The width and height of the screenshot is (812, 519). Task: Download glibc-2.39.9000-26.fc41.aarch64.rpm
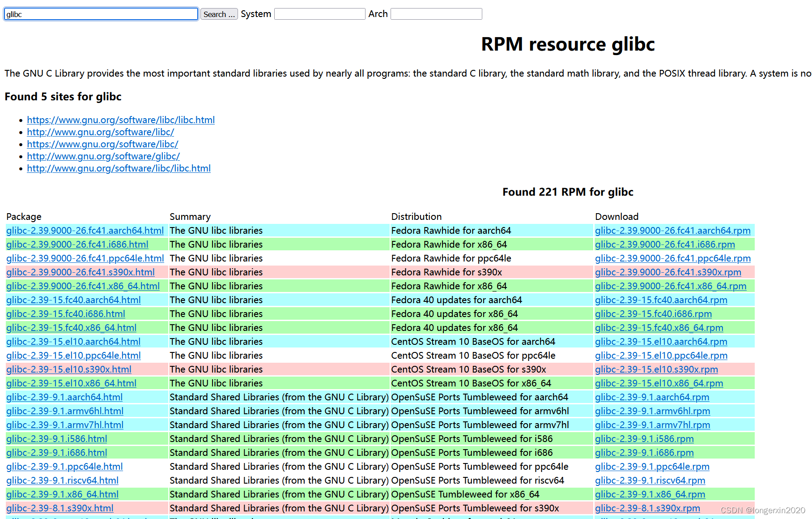coord(673,230)
